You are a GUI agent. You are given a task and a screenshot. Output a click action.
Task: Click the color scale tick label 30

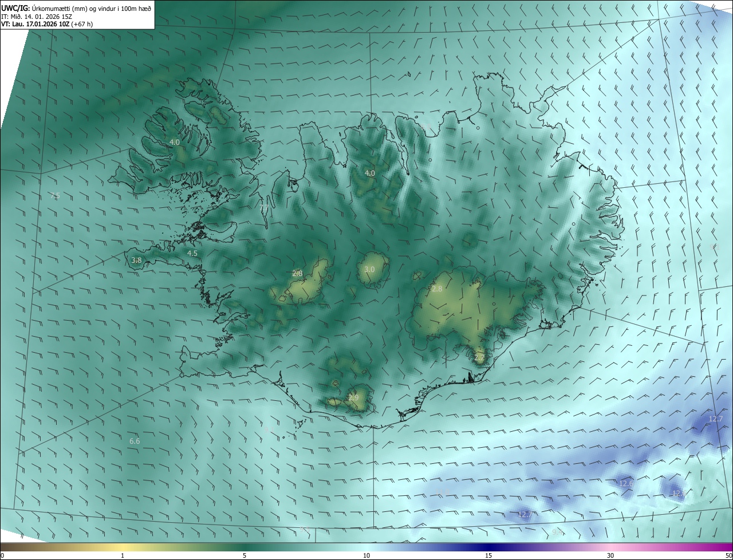[610, 555]
